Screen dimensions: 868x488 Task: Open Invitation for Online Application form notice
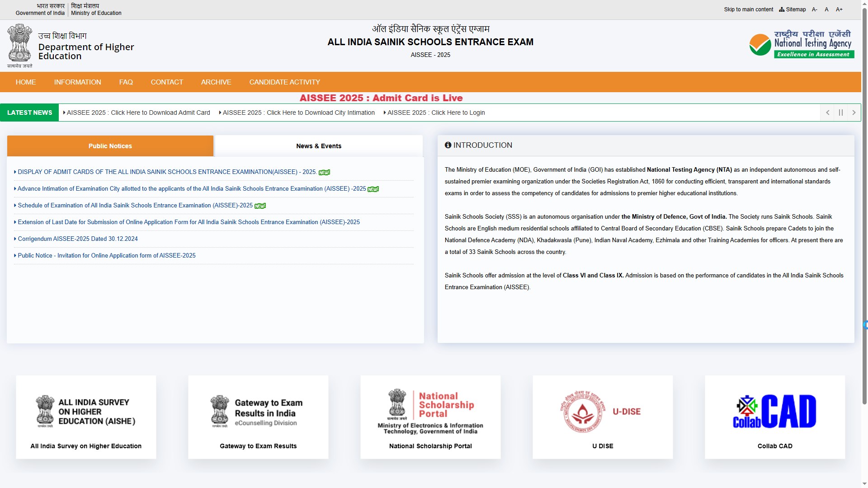click(x=105, y=256)
